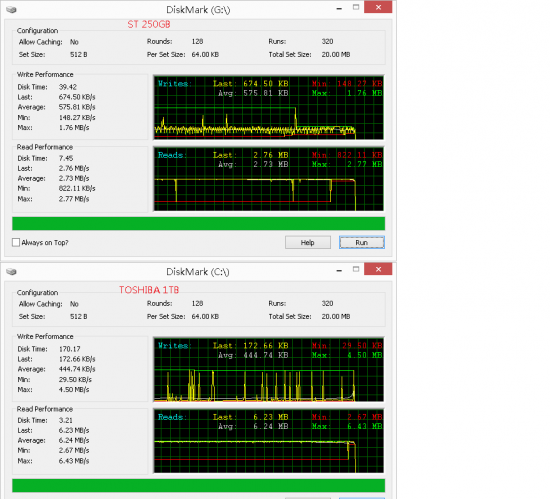Click Allow Caching value No in C window
The width and height of the screenshot is (550, 499).
74,304
